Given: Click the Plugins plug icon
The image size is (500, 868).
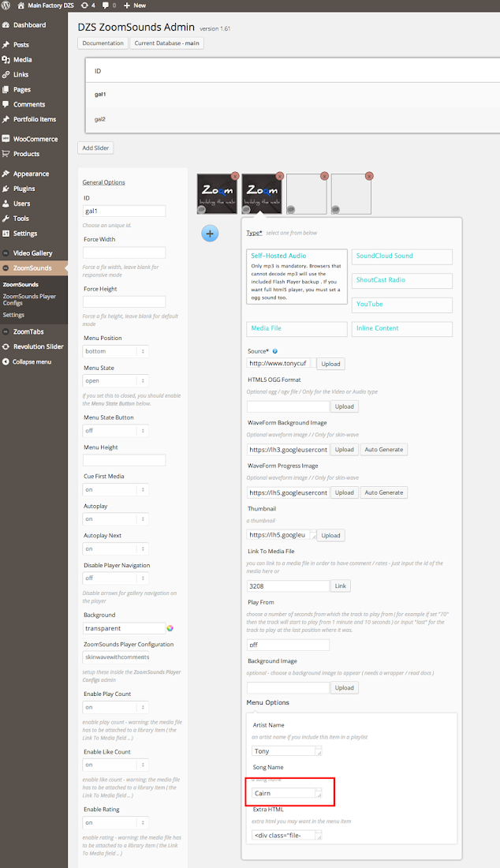Looking at the screenshot, I should (x=6, y=189).
